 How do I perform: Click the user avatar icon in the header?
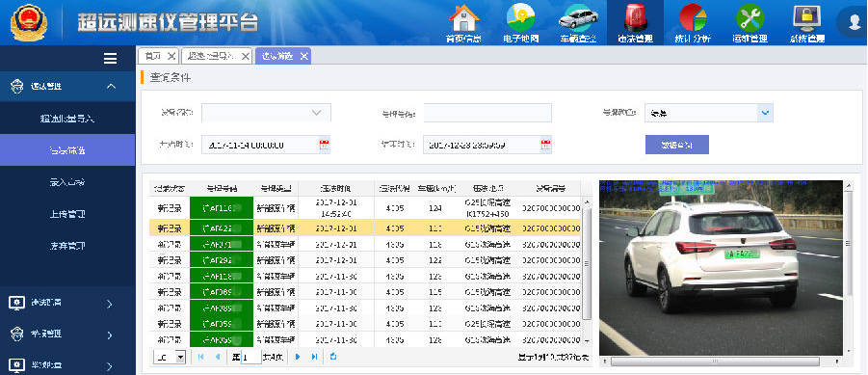(x=854, y=21)
